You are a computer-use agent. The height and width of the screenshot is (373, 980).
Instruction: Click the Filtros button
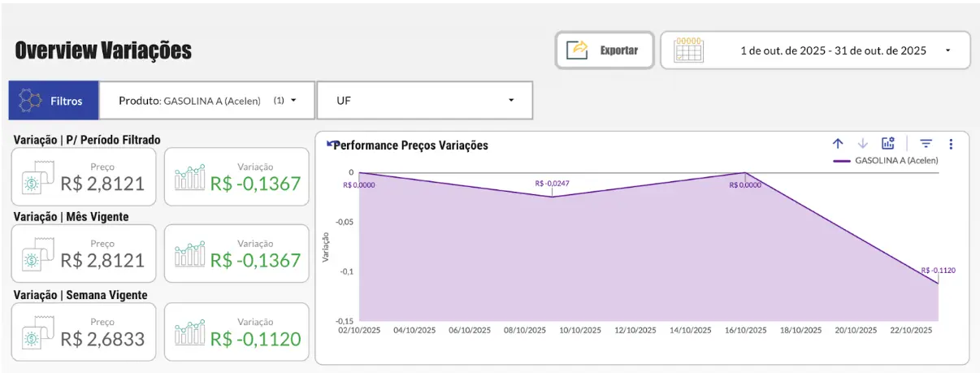pos(54,101)
